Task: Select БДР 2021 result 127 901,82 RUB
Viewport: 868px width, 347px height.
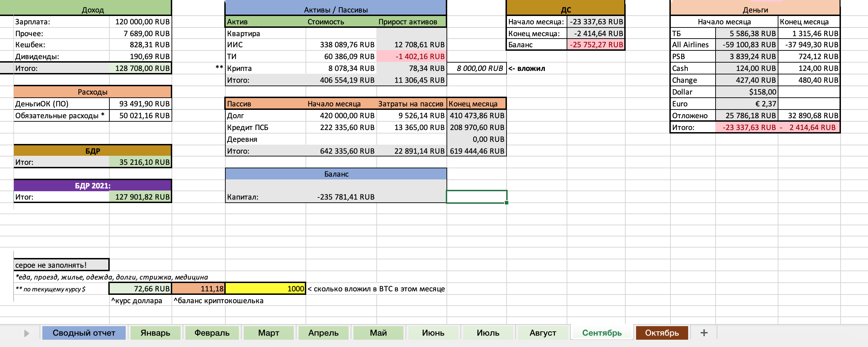Action: point(140,197)
